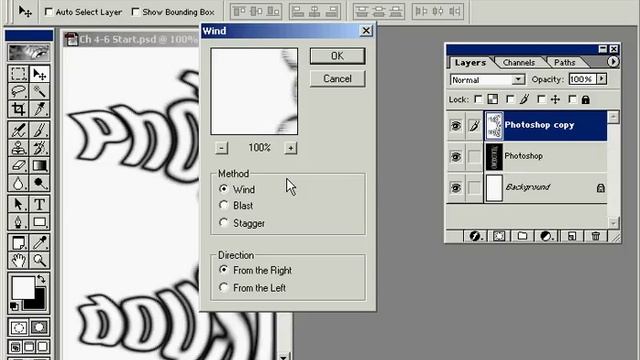
Task: Choose the Blast method
Action: click(223, 205)
